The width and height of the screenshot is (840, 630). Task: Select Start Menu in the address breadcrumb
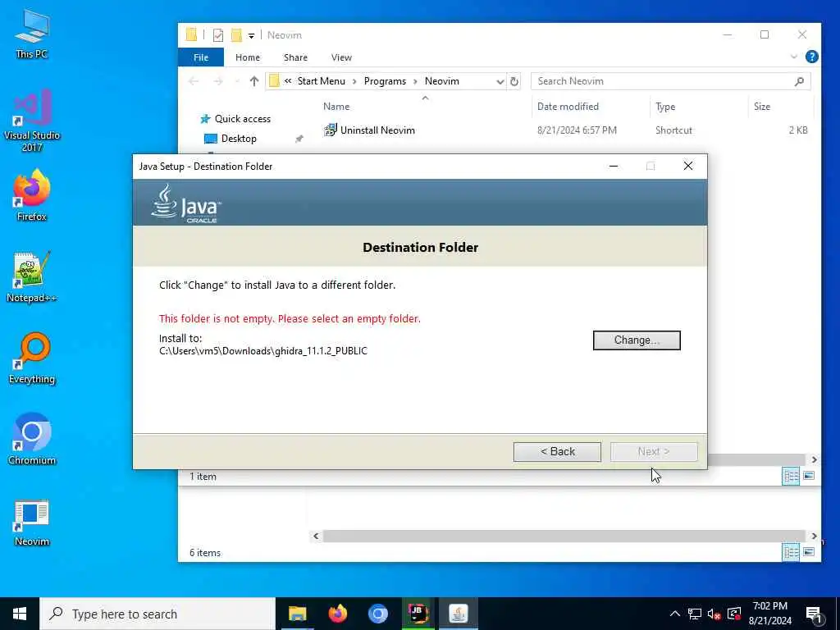click(321, 81)
